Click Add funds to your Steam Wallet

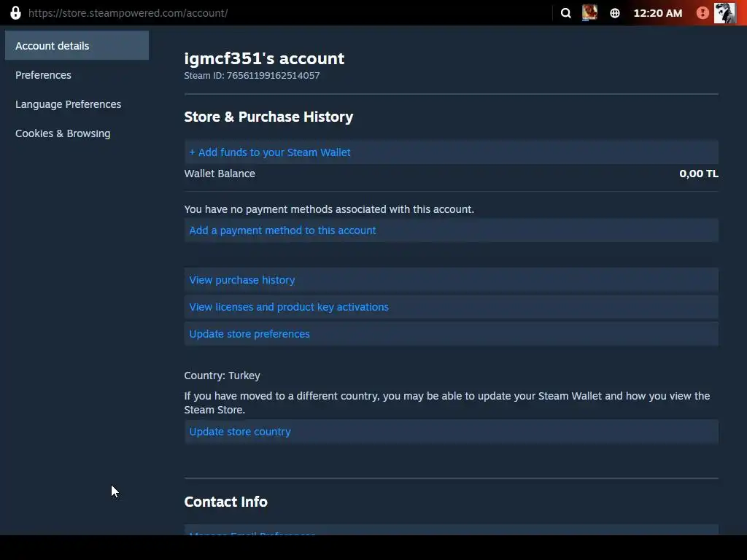pyautogui.click(x=451, y=152)
